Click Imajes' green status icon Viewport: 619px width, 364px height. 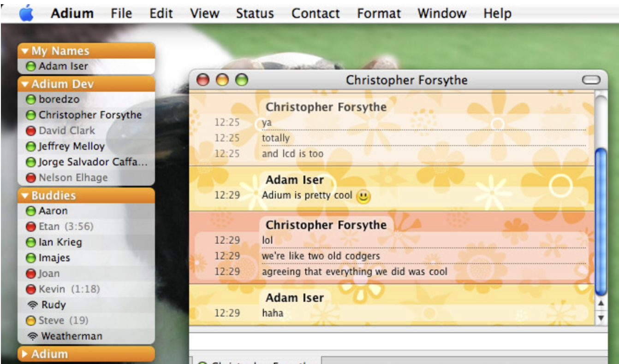pyautogui.click(x=31, y=258)
